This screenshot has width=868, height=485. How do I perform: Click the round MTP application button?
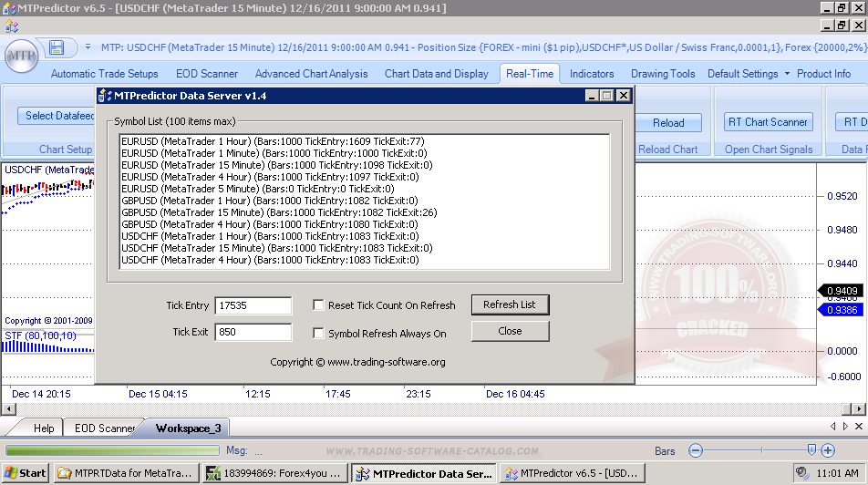click(x=21, y=56)
